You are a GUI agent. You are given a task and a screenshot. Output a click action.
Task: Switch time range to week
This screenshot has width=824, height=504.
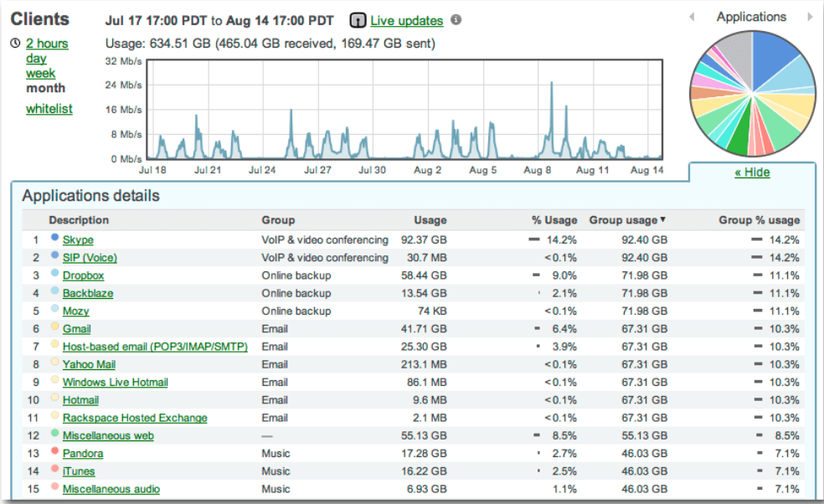tap(40, 73)
